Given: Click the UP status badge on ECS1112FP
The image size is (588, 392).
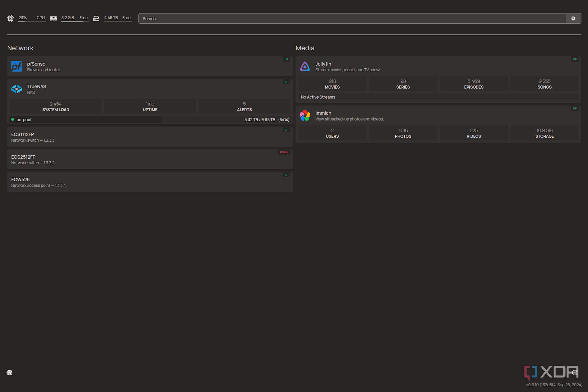Looking at the screenshot, I should tap(286, 130).
